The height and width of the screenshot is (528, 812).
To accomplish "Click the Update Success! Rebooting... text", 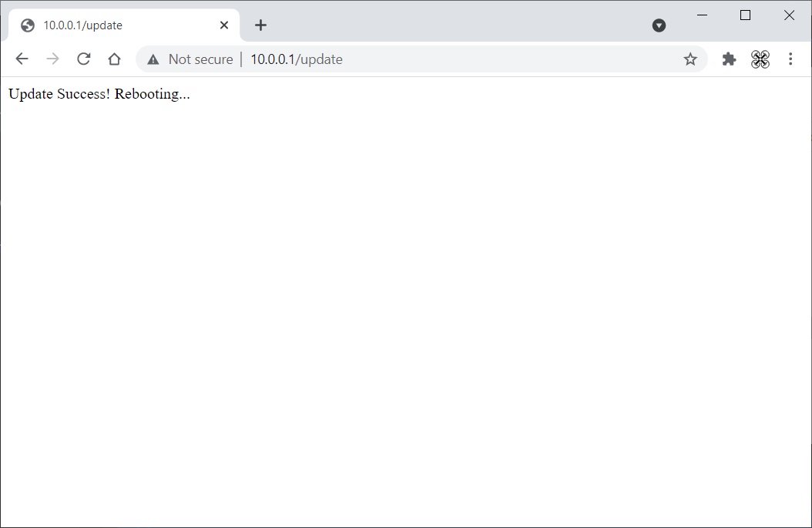I will click(x=99, y=94).
